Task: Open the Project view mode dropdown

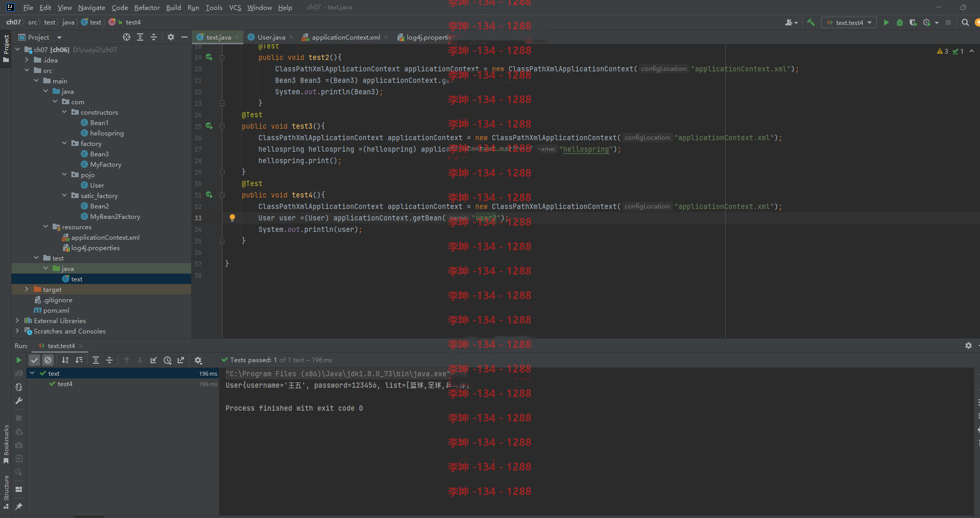Action: [x=59, y=38]
